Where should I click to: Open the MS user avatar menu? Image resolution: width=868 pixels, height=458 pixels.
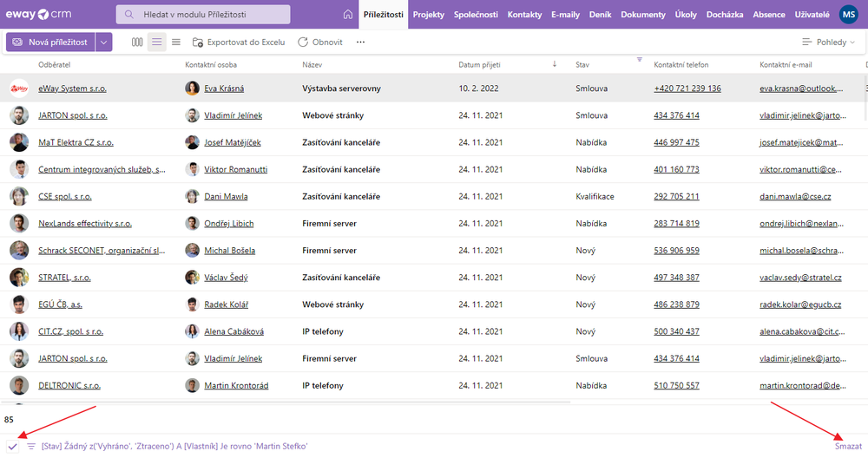click(849, 15)
